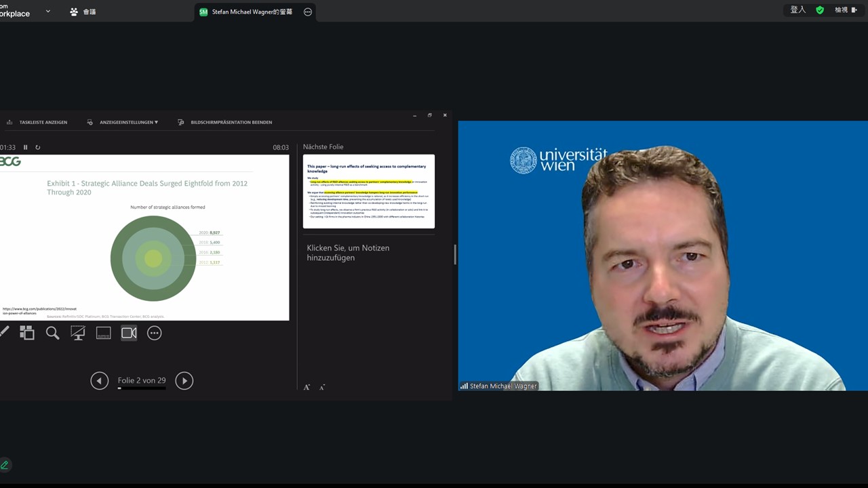The height and width of the screenshot is (488, 868).
Task: Black out the presentation screen
Action: 78,333
